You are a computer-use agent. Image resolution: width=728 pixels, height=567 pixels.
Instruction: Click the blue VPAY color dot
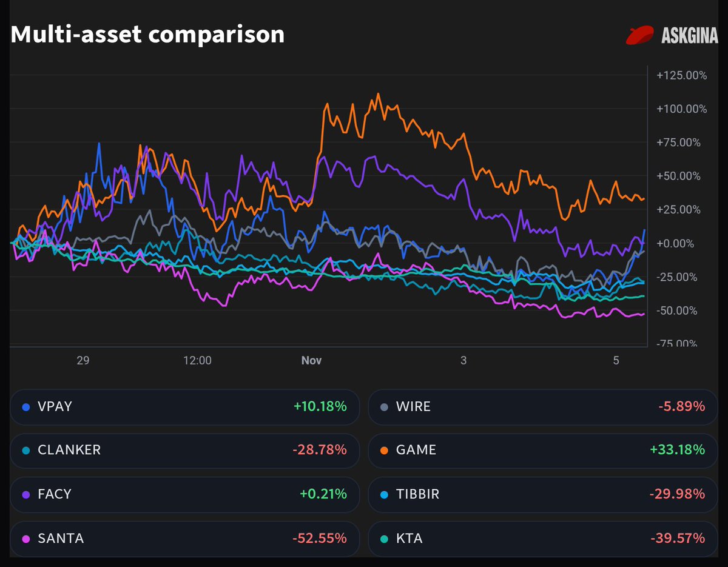(25, 407)
